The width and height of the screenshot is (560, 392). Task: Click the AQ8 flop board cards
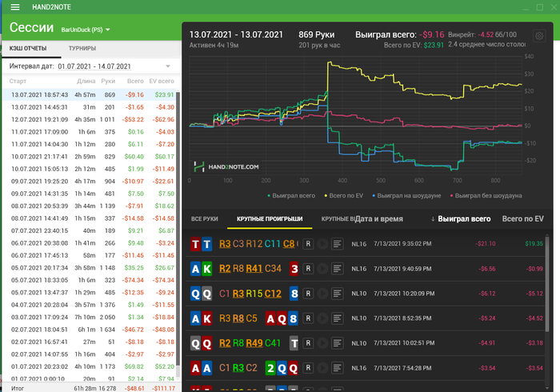click(282, 318)
